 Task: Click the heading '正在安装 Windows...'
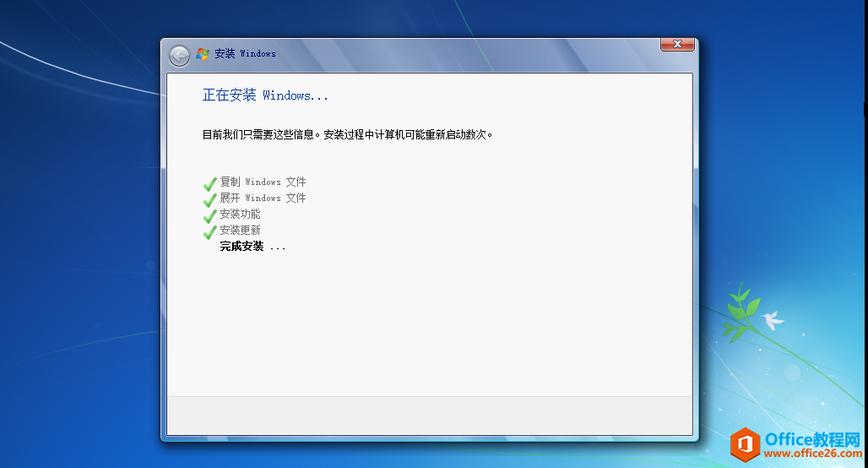coord(265,95)
